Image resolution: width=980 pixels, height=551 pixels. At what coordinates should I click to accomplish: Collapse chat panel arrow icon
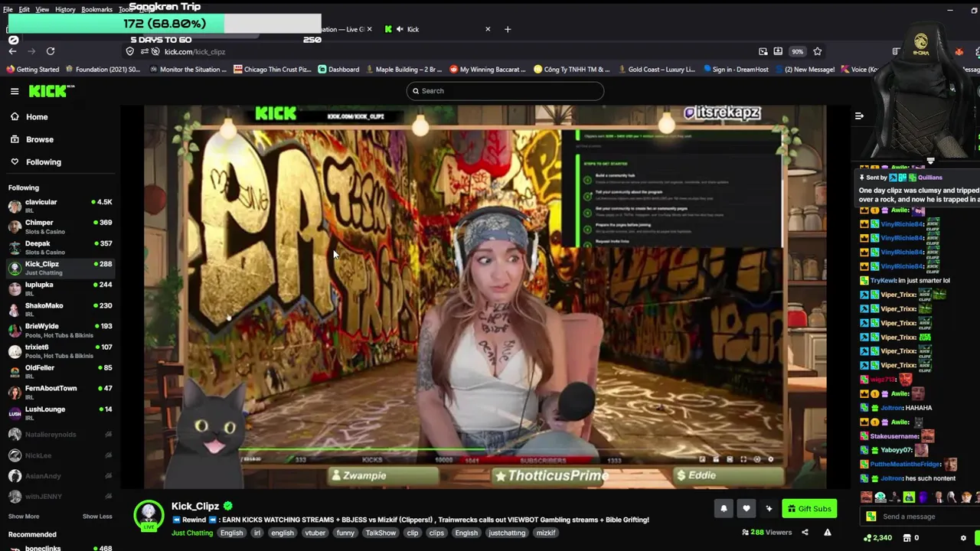[859, 116]
